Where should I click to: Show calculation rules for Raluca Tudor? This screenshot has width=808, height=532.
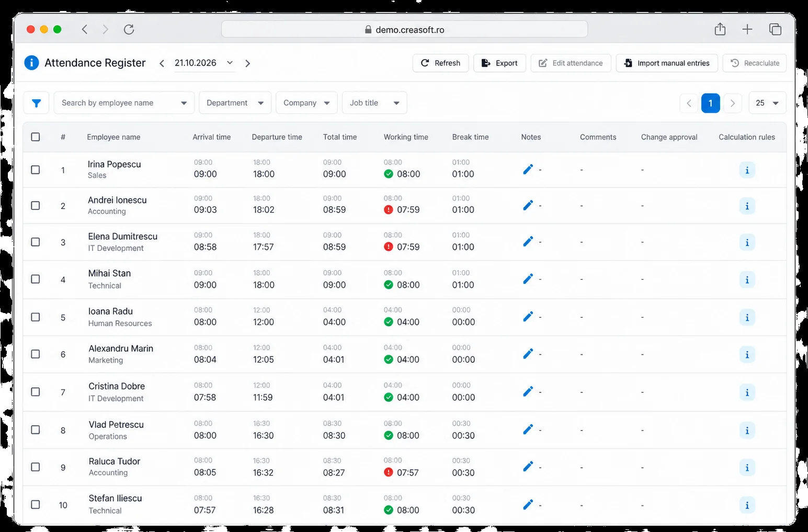tap(747, 468)
